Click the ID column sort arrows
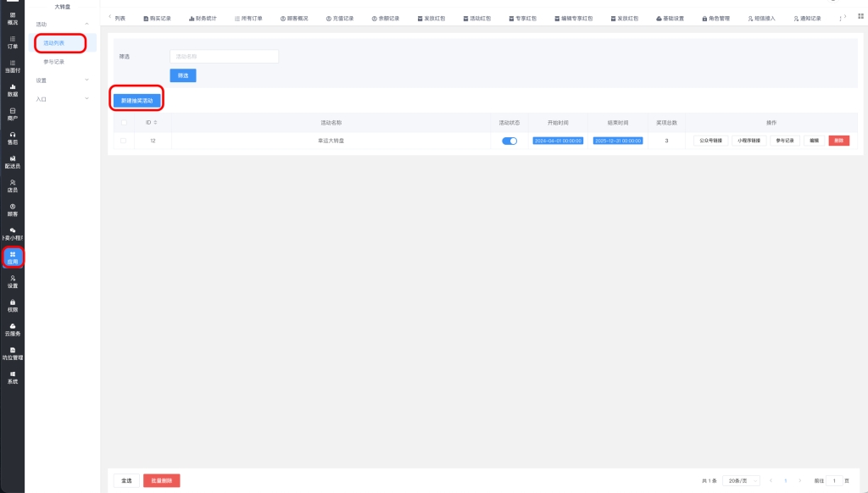Screen dimensions: 868x493 156,123
